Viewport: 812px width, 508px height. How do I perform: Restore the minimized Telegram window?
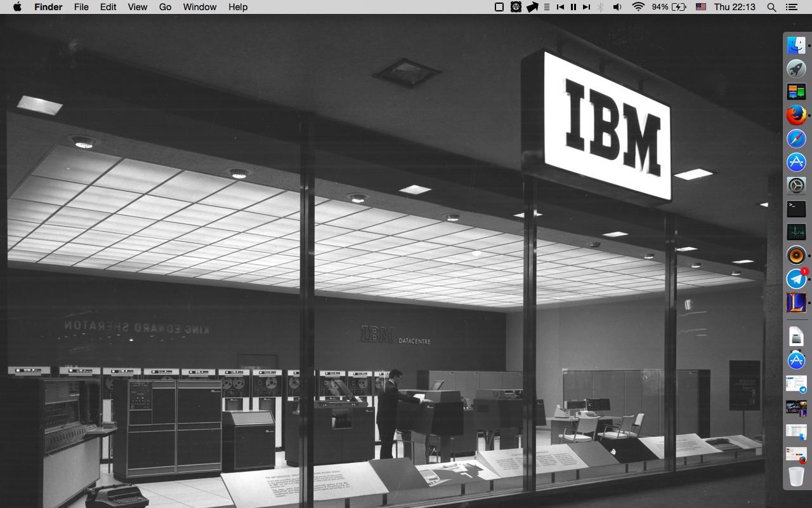(x=796, y=384)
